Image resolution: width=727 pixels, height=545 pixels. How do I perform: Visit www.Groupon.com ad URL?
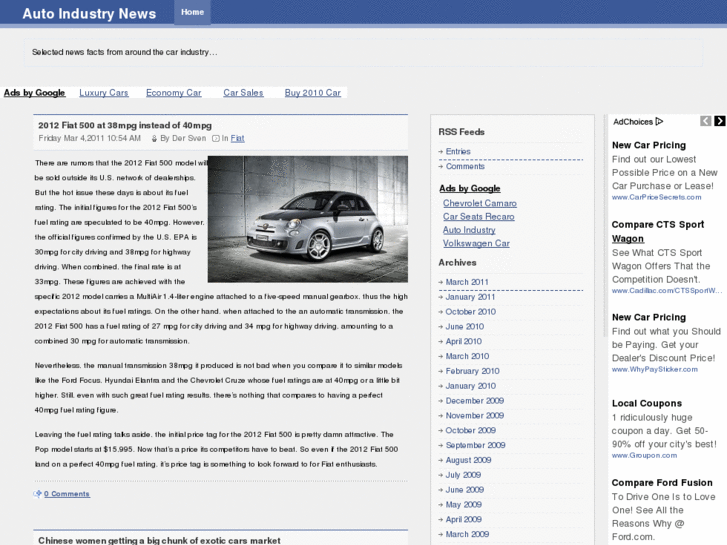tap(644, 455)
